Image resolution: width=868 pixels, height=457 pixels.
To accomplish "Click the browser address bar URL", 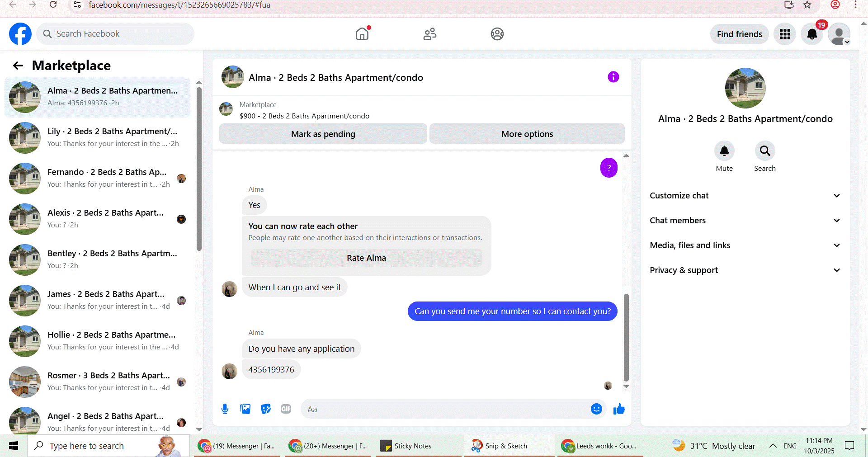I will (x=179, y=5).
